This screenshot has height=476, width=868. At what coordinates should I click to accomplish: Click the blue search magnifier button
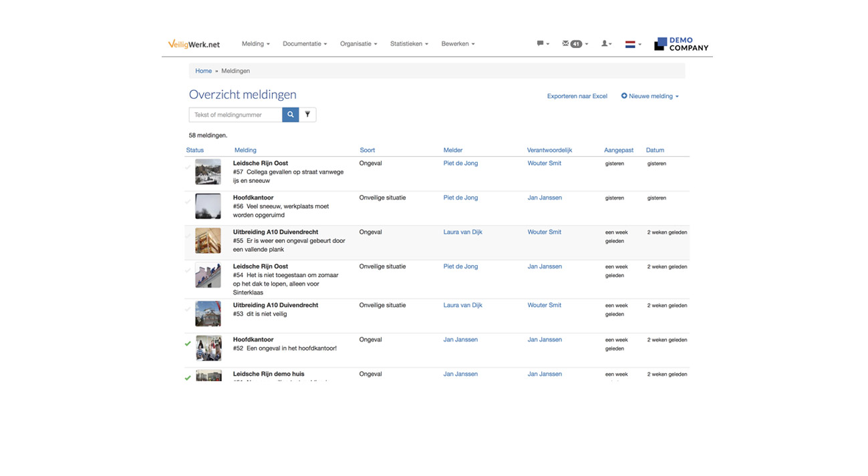point(290,115)
